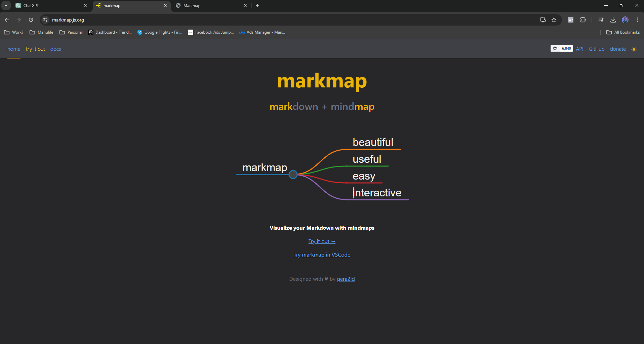Open site information in the address bar
644x344 pixels.
[x=45, y=20]
